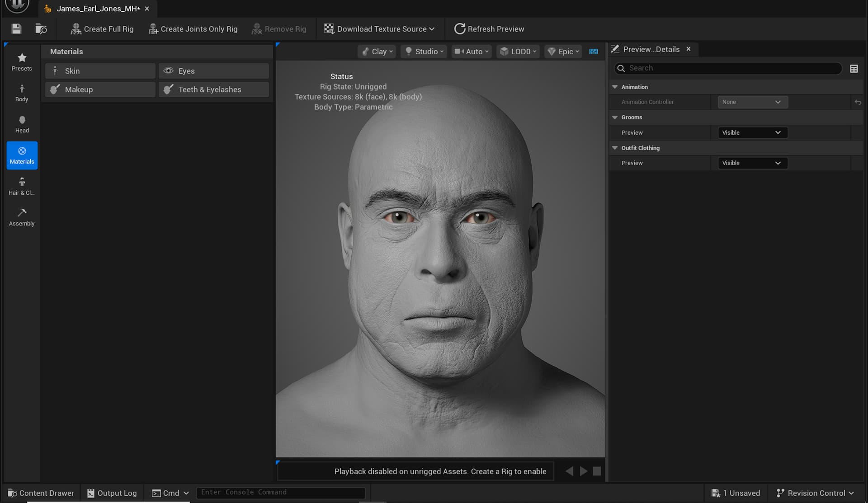Image resolution: width=868 pixels, height=503 pixels.
Task: Open the Presets sidebar panel
Action: click(22, 62)
